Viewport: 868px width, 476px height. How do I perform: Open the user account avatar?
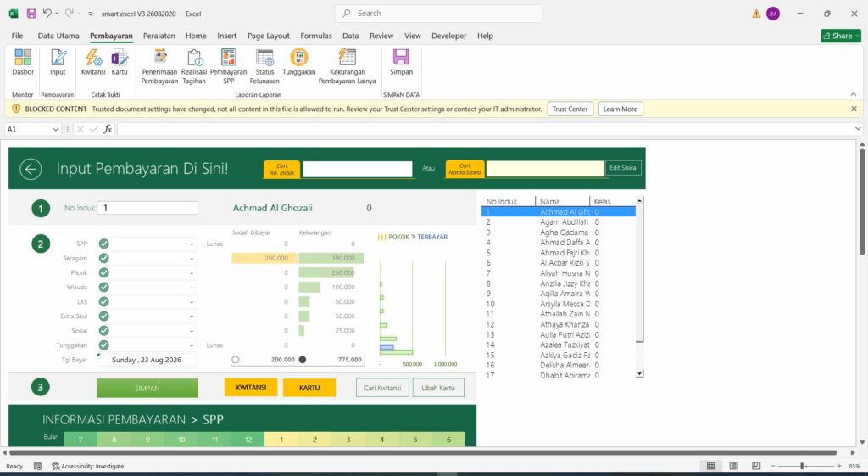click(773, 14)
